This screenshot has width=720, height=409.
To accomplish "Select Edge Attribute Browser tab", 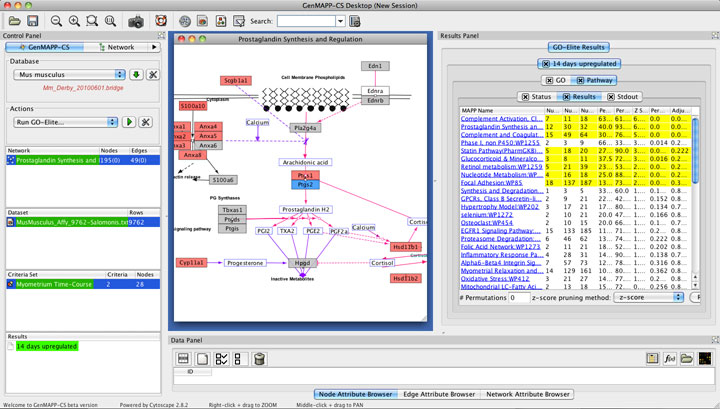I will click(439, 394).
